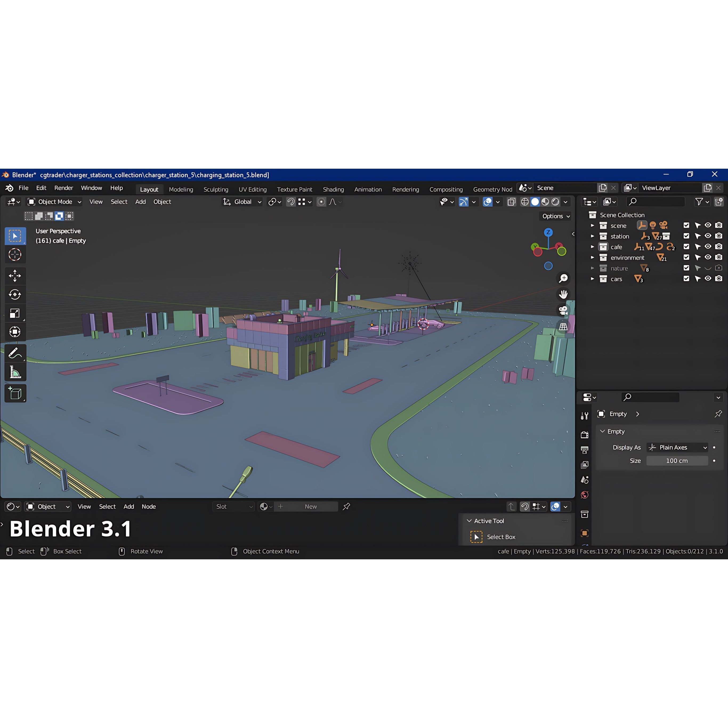Uncheck the station collection checkbox
The image size is (728, 728).
(686, 236)
